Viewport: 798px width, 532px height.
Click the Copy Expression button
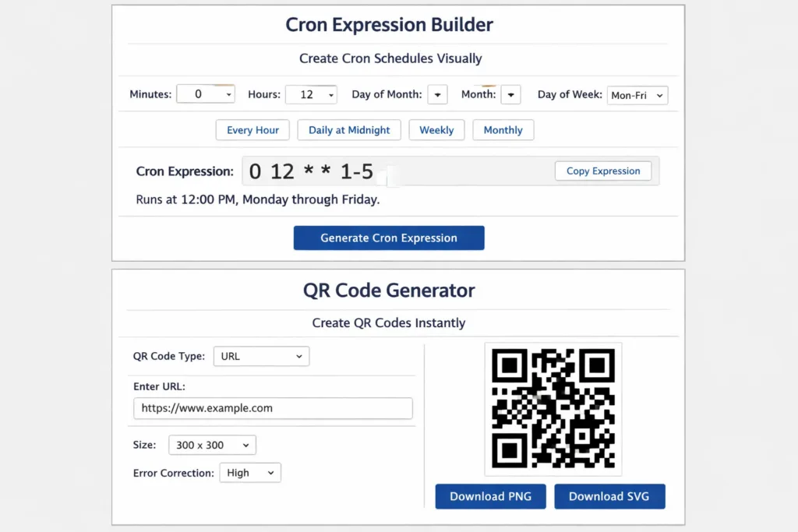(603, 171)
